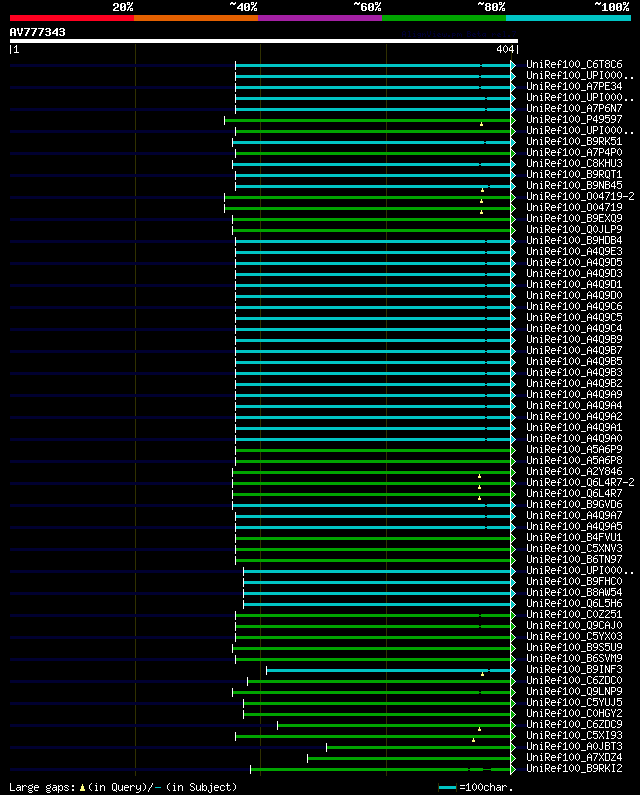
Task: Click the red 20% identity legend bar
Action: coord(72,18)
